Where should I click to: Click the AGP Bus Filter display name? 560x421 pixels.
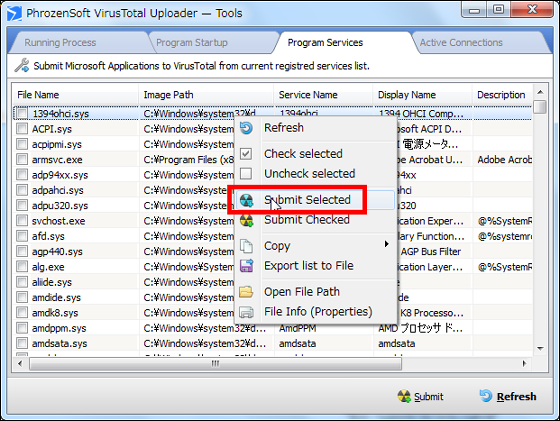(430, 252)
